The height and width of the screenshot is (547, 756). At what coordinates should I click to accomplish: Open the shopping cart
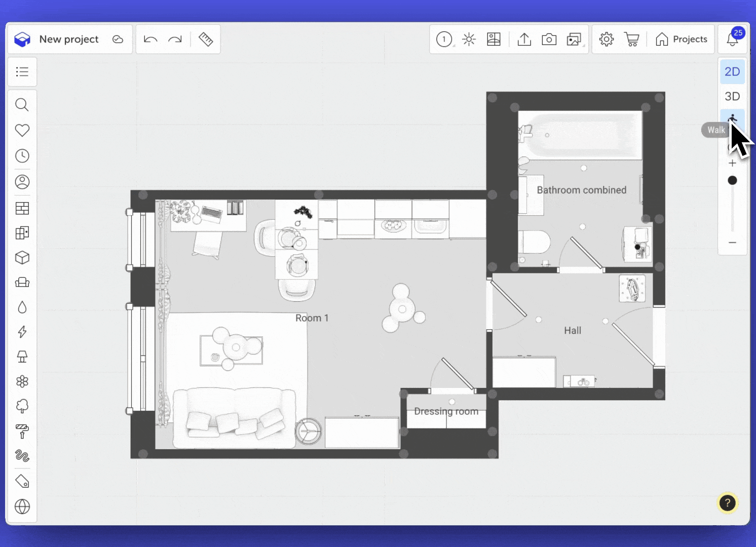coord(631,40)
